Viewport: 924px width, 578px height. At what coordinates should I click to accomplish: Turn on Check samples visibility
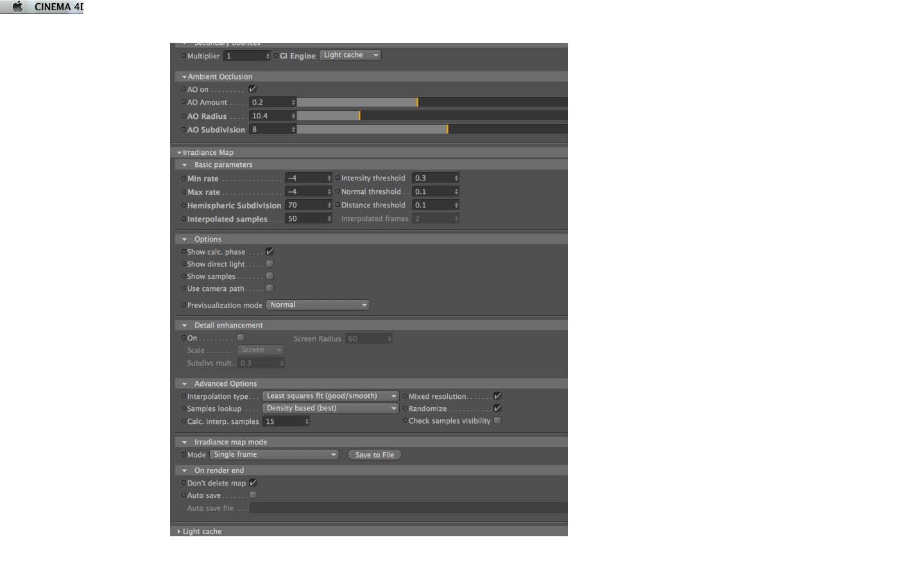(497, 420)
